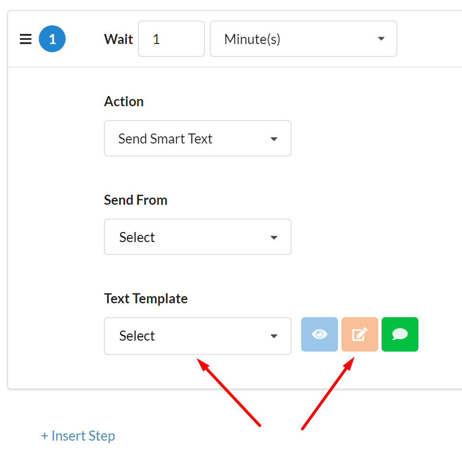Click the Minute(s) dropdown arrow
Image resolution: width=462 pixels, height=476 pixels.
[x=381, y=39]
